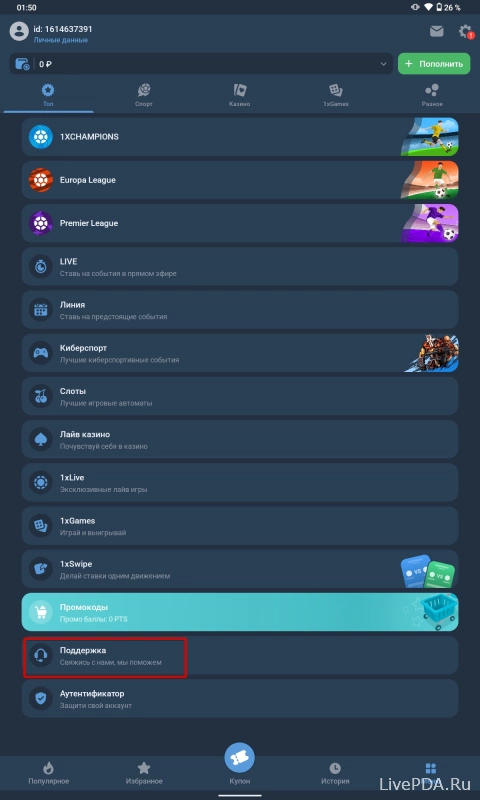Switch to the Казино tab
Image resolution: width=480 pixels, height=800 pixels.
[x=240, y=96]
